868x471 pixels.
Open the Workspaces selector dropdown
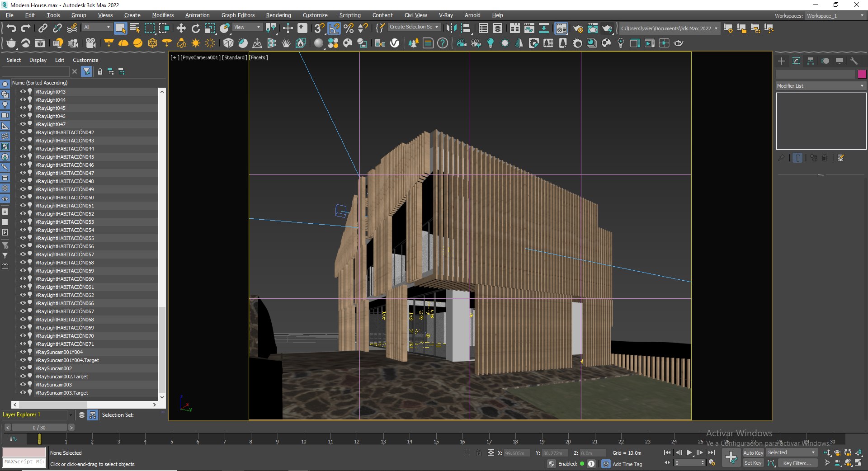[835, 15]
